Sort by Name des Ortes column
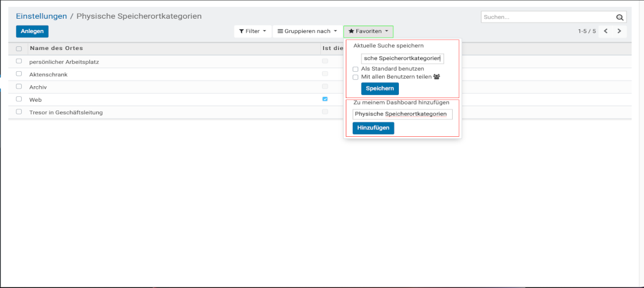644x288 pixels. tap(56, 49)
